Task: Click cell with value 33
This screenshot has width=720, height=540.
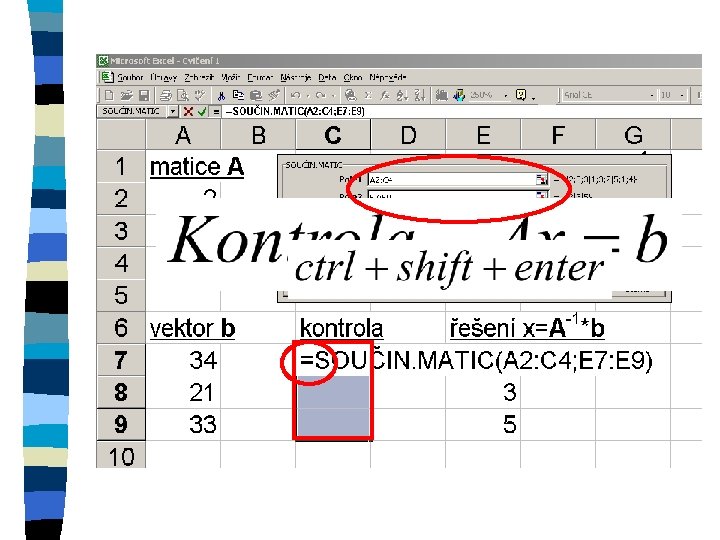Action: [183, 424]
